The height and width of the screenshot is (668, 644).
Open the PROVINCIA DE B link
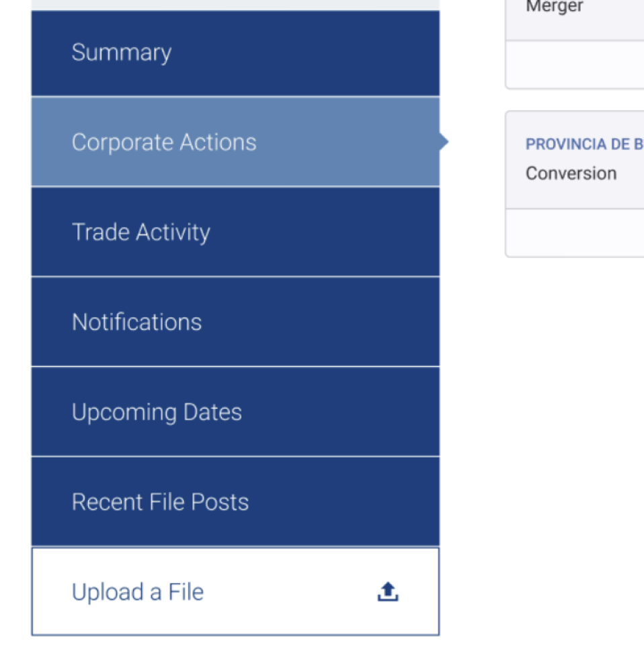584,144
